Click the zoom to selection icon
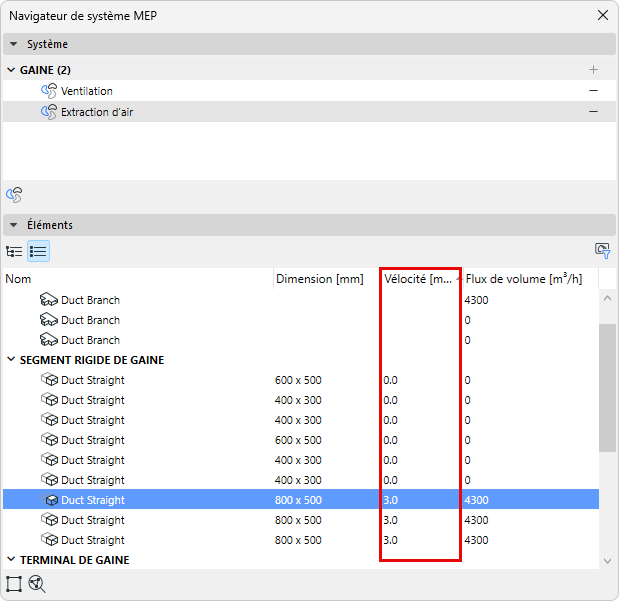The height and width of the screenshot is (601, 619). pos(37,584)
